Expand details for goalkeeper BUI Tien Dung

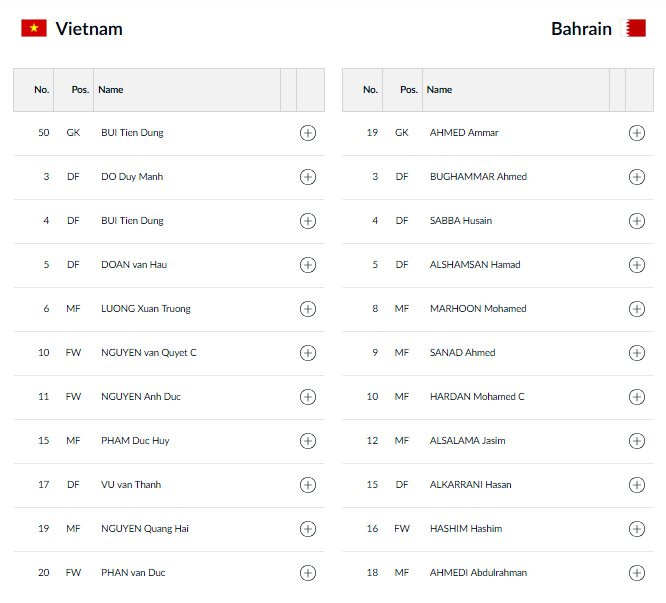pos(308,133)
